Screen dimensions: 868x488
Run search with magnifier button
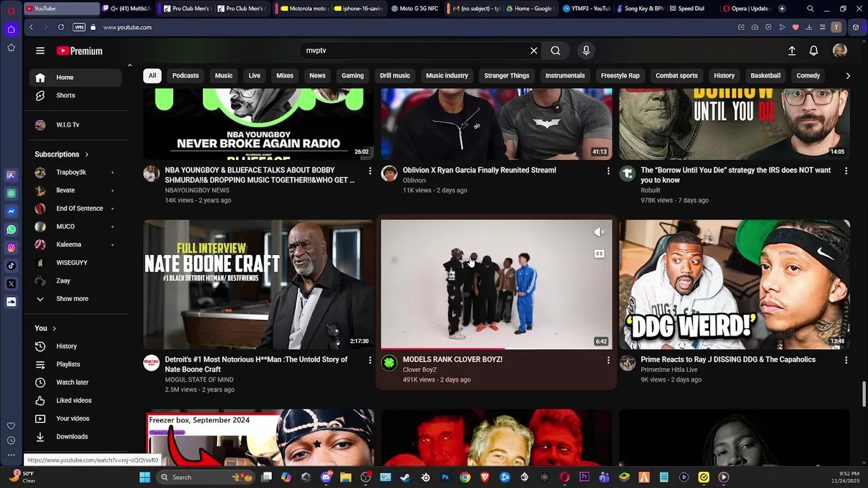pos(555,51)
